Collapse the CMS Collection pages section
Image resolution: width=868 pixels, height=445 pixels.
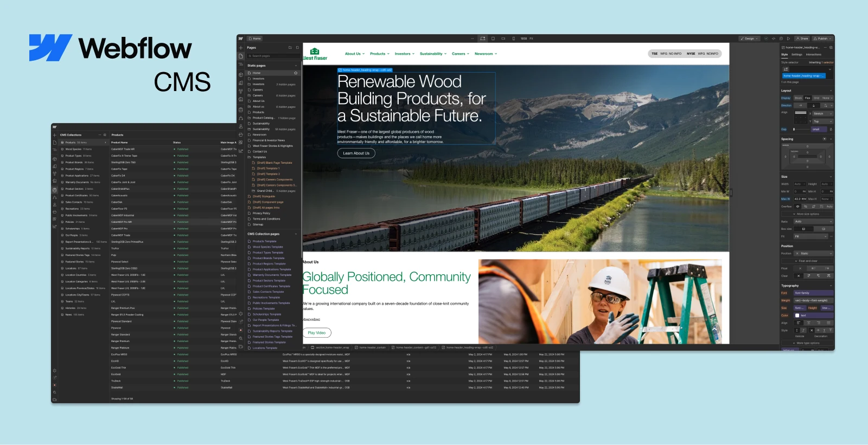pos(296,234)
